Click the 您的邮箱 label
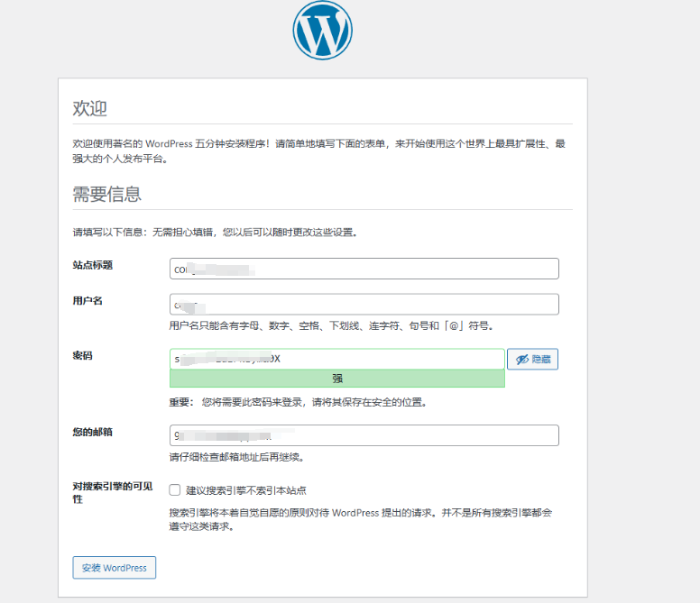The image size is (700, 603). tap(93, 432)
